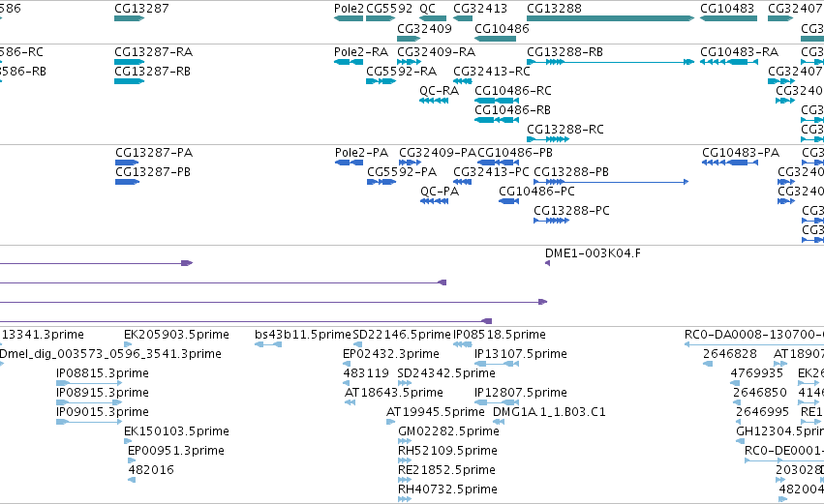The image size is (824, 504).
Task: Click EST AT18643.5prime label
Action: coord(394,393)
